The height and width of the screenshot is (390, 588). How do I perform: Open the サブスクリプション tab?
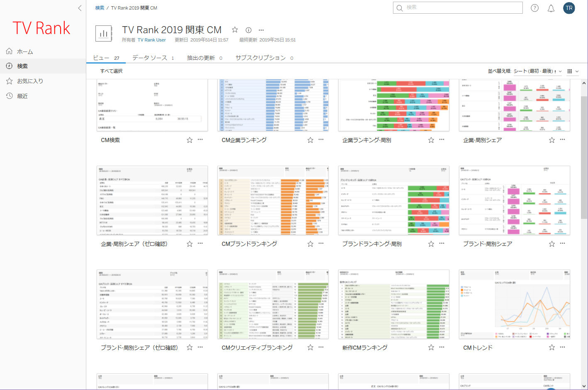(261, 58)
